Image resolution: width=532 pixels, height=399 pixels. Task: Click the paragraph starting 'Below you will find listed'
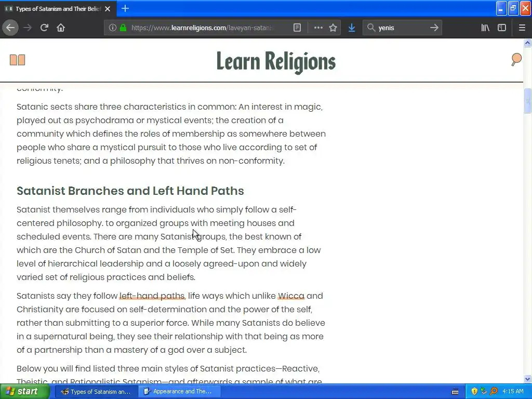pyautogui.click(x=169, y=375)
